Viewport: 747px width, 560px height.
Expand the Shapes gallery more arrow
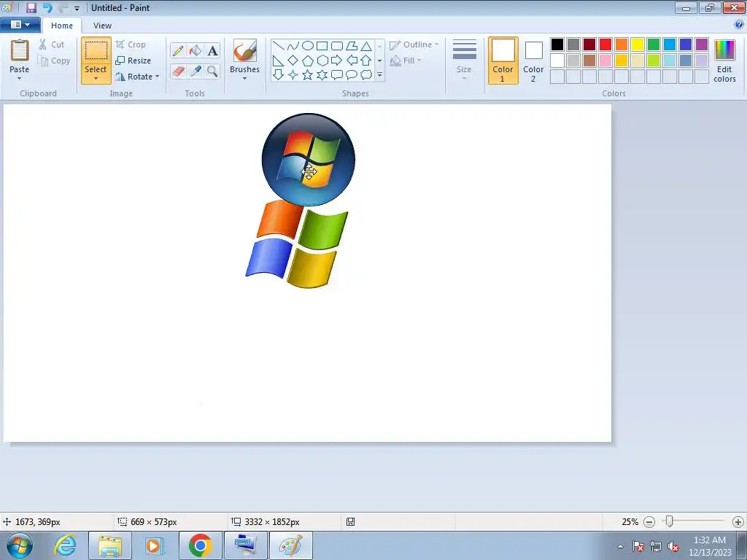coord(379,75)
